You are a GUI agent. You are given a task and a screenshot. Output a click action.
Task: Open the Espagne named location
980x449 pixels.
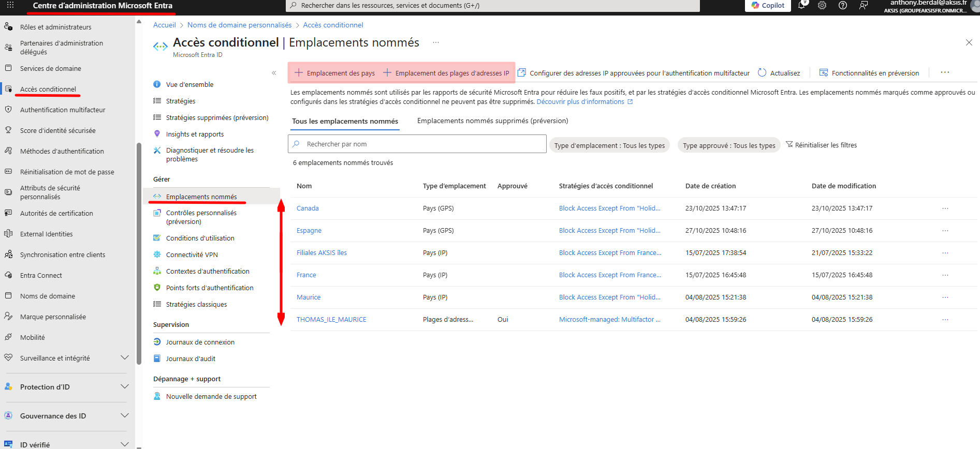click(x=309, y=230)
